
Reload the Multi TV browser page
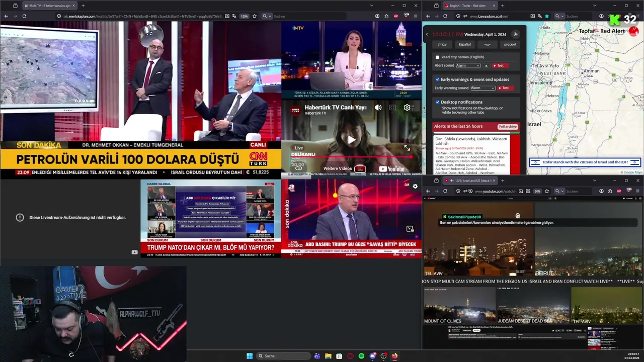click(x=24, y=16)
